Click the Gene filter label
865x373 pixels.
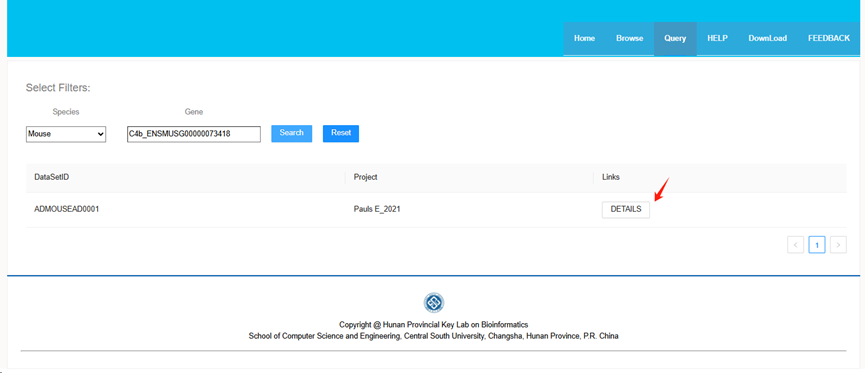[194, 112]
